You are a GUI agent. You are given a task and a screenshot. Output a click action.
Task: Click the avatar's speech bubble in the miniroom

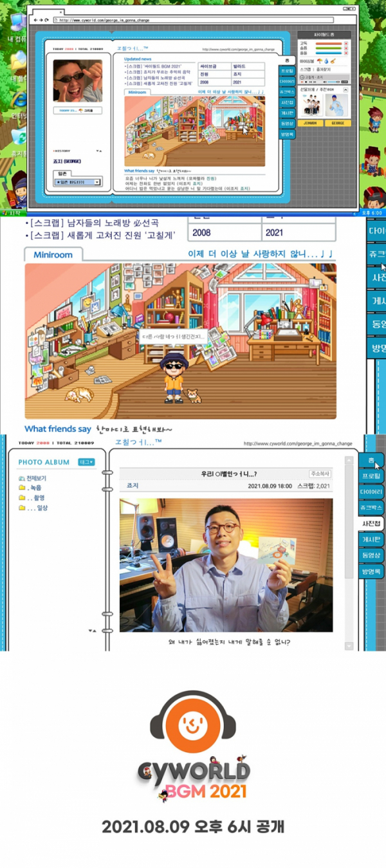(172, 336)
